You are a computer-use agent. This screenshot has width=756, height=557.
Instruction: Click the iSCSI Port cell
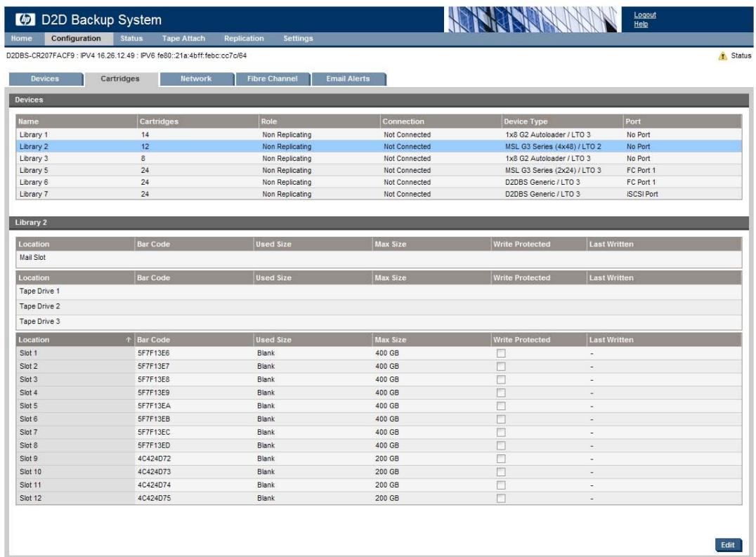point(642,194)
